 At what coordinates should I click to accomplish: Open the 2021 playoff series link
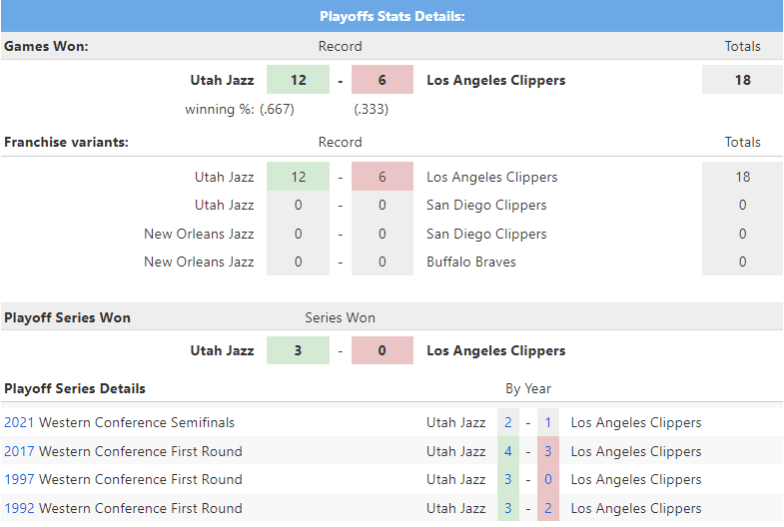[x=19, y=423]
